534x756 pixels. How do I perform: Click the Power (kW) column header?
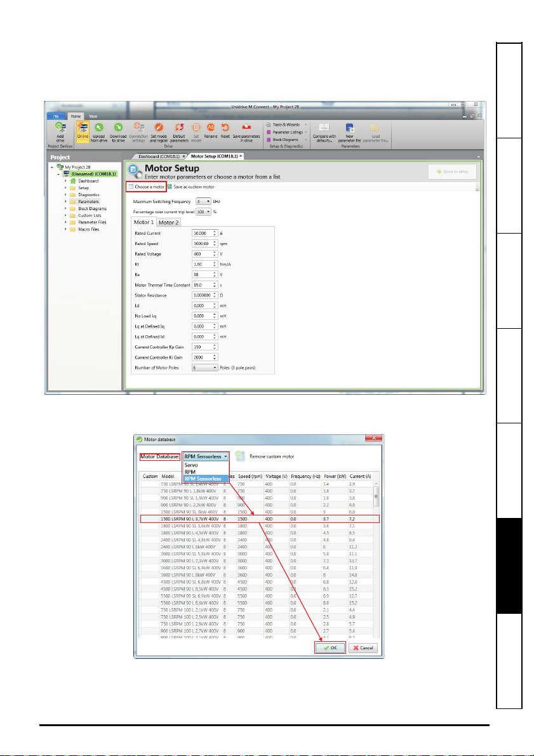click(334, 476)
